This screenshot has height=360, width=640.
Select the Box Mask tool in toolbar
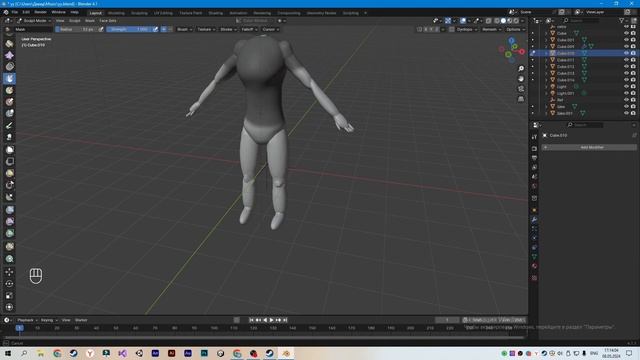tap(9, 149)
